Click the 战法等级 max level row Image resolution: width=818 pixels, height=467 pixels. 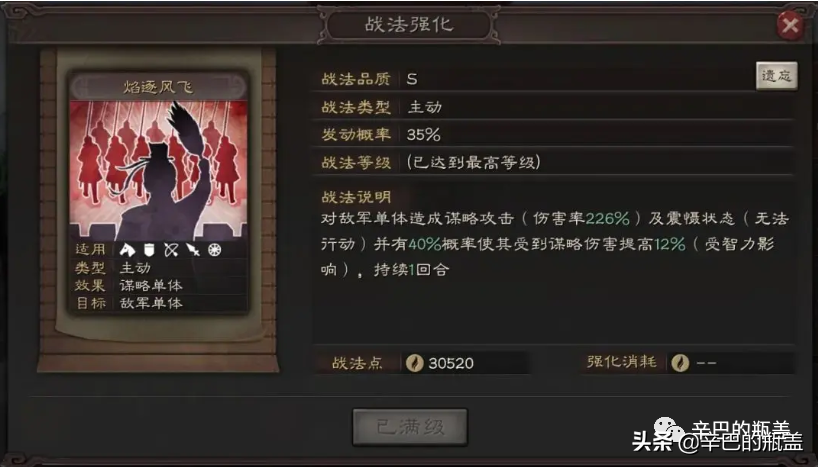click(x=554, y=162)
